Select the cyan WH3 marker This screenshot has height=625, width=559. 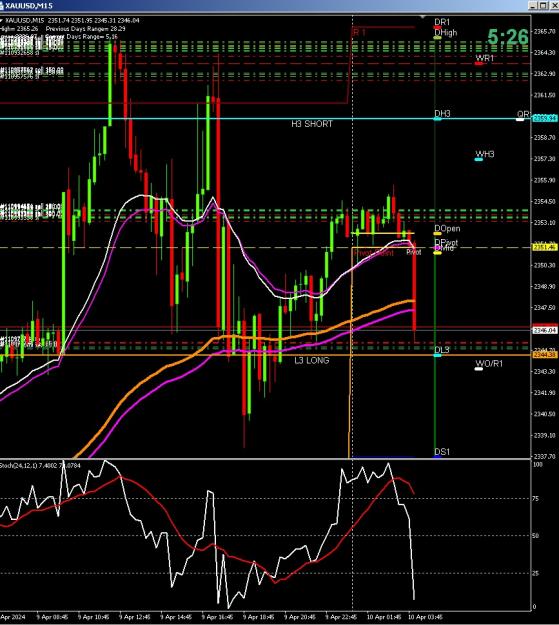tap(479, 159)
